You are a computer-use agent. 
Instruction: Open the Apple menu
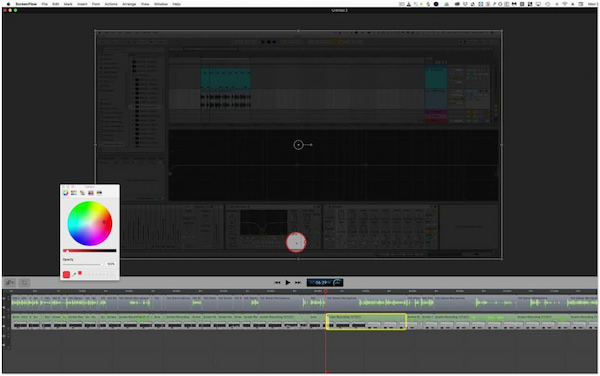click(x=8, y=4)
